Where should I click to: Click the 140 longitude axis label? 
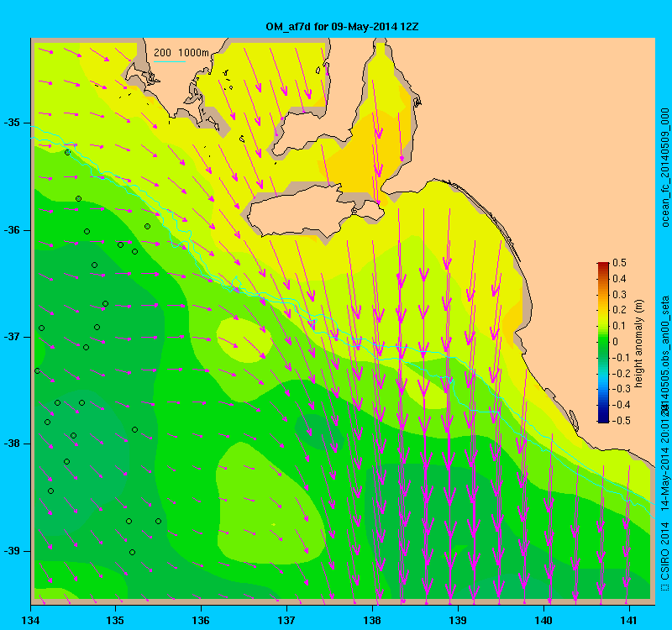click(x=543, y=621)
